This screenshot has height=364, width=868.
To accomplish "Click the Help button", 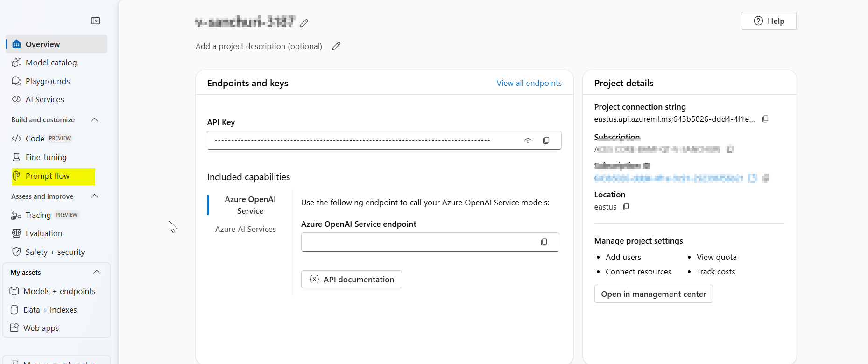I will coord(769,21).
